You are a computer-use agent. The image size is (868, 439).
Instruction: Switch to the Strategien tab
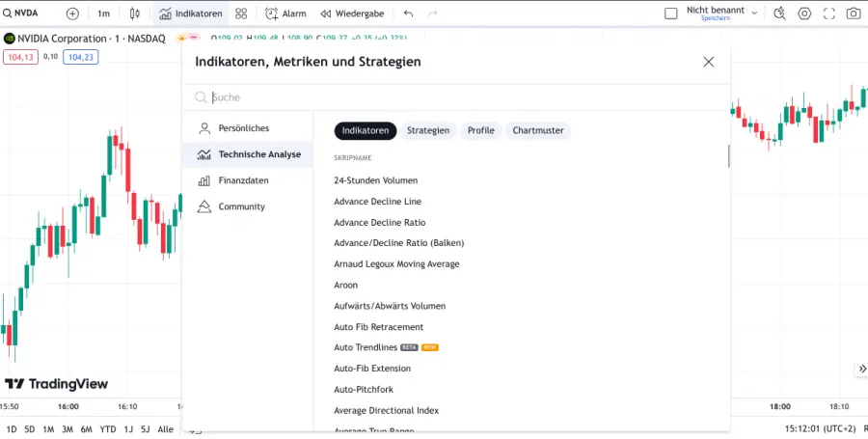[x=428, y=131]
